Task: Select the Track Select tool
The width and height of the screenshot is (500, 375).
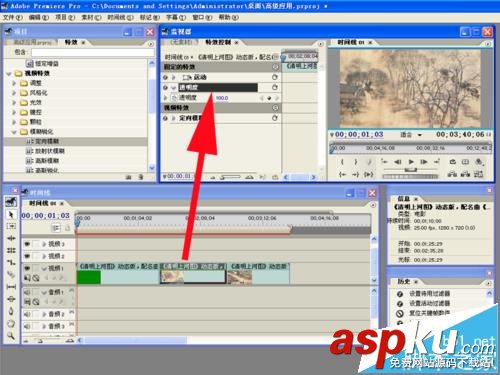Action: 11,226
